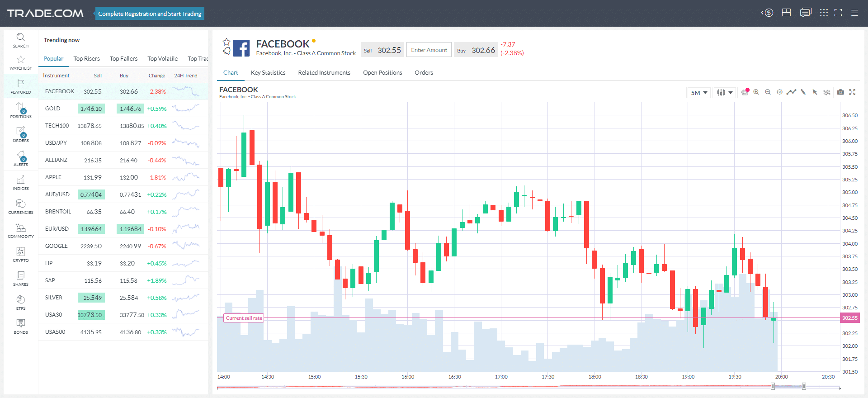868x398 pixels.
Task: Show the Top Volatile list
Action: pyautogui.click(x=162, y=59)
